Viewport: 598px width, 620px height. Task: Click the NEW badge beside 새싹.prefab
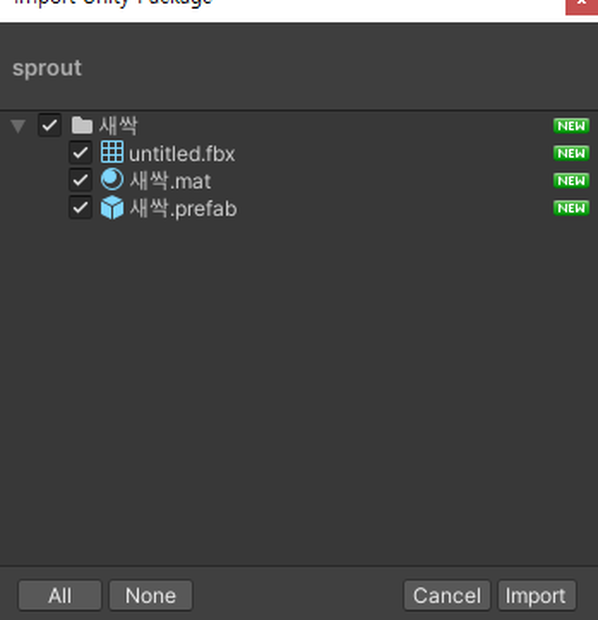click(571, 208)
